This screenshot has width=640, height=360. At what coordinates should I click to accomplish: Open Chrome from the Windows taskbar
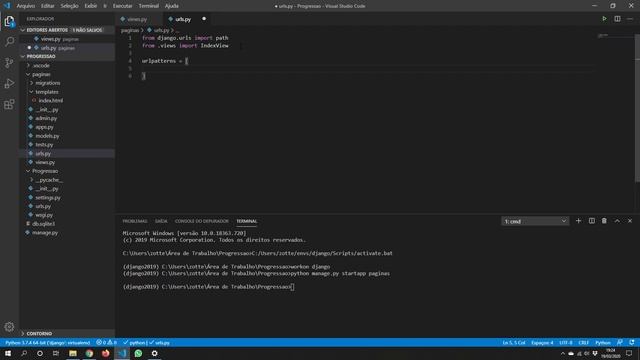coord(89,353)
